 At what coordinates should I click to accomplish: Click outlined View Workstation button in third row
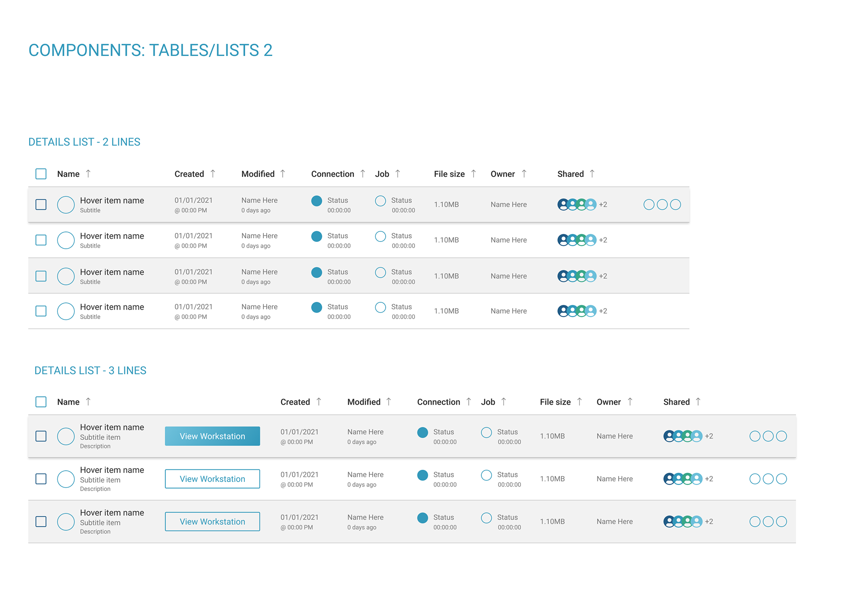coord(213,522)
